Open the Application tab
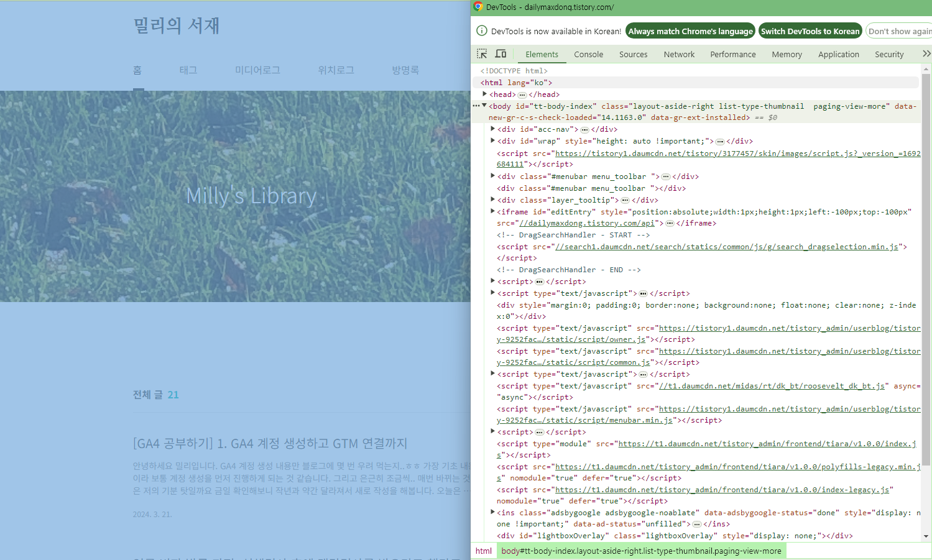 coord(838,54)
